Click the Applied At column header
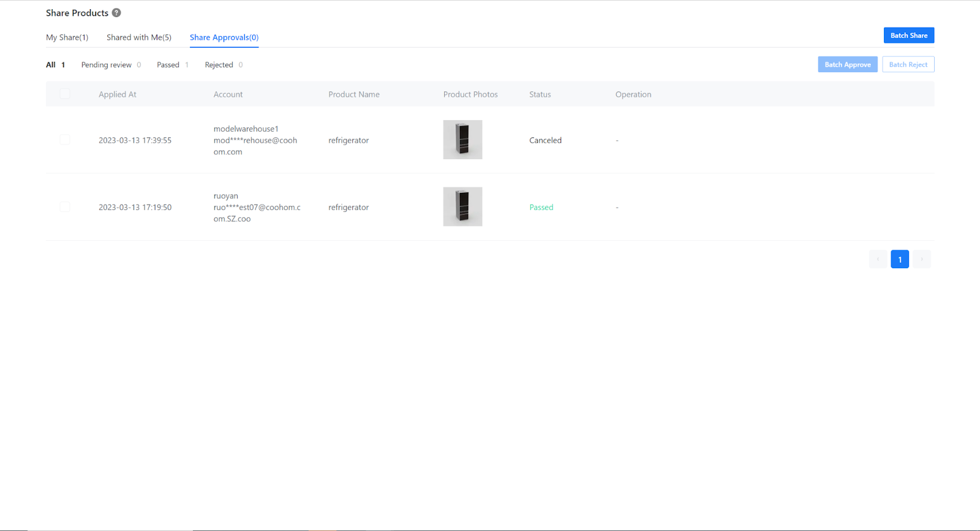This screenshot has width=980, height=531. click(x=118, y=94)
